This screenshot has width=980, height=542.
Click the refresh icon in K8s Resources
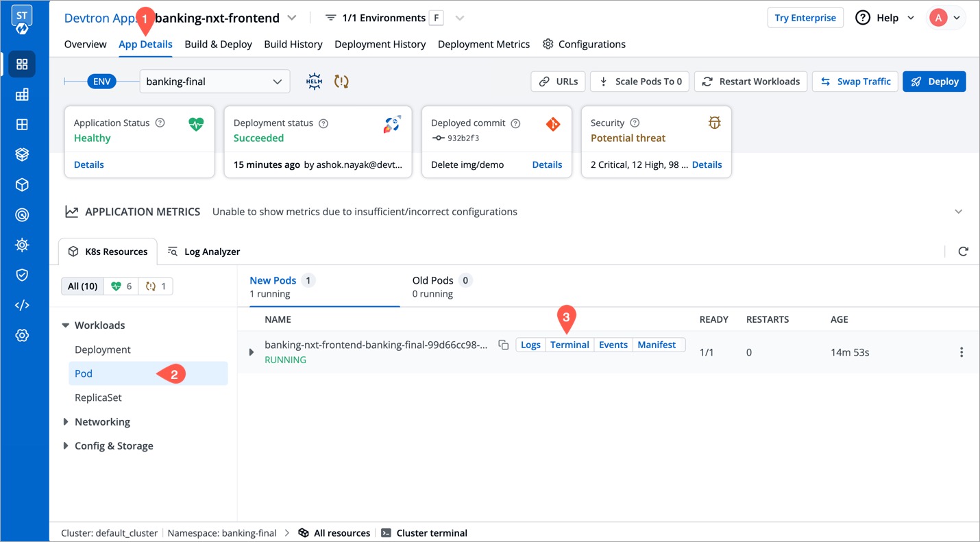pos(963,251)
